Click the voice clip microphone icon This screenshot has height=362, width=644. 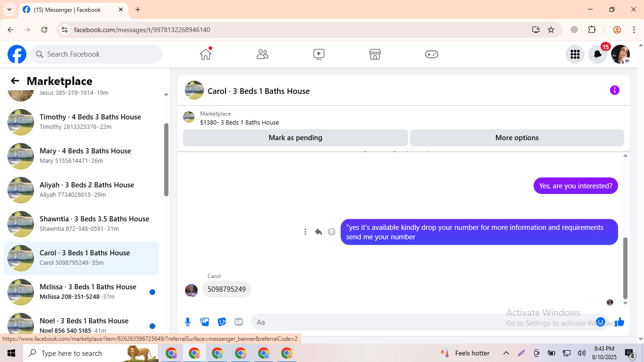[188, 322]
